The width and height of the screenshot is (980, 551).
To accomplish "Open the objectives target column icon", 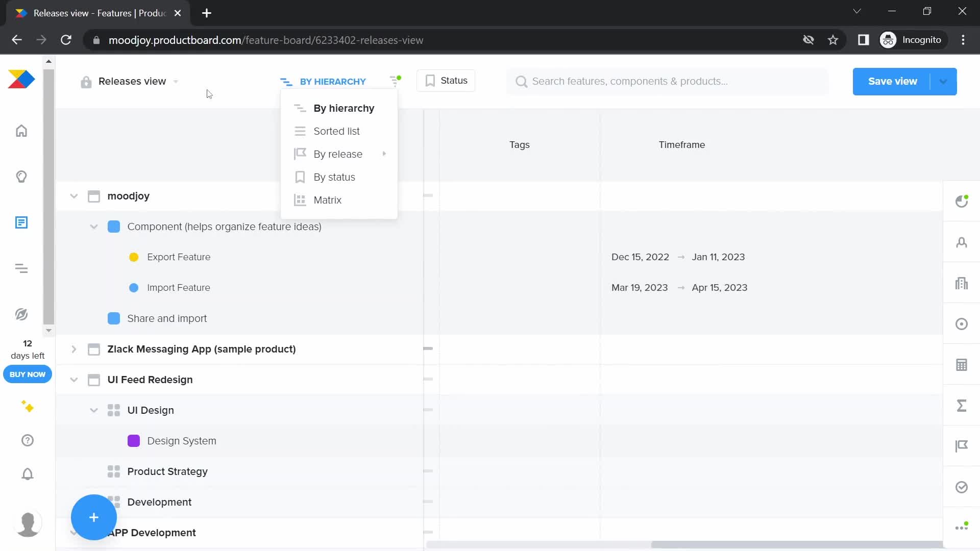I will 962,324.
